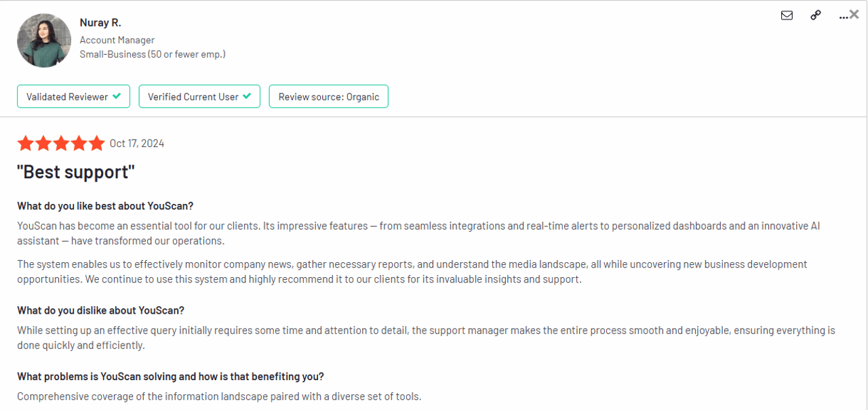Open the email share icon
Viewport: 868px width, 410px height.
coord(787,15)
